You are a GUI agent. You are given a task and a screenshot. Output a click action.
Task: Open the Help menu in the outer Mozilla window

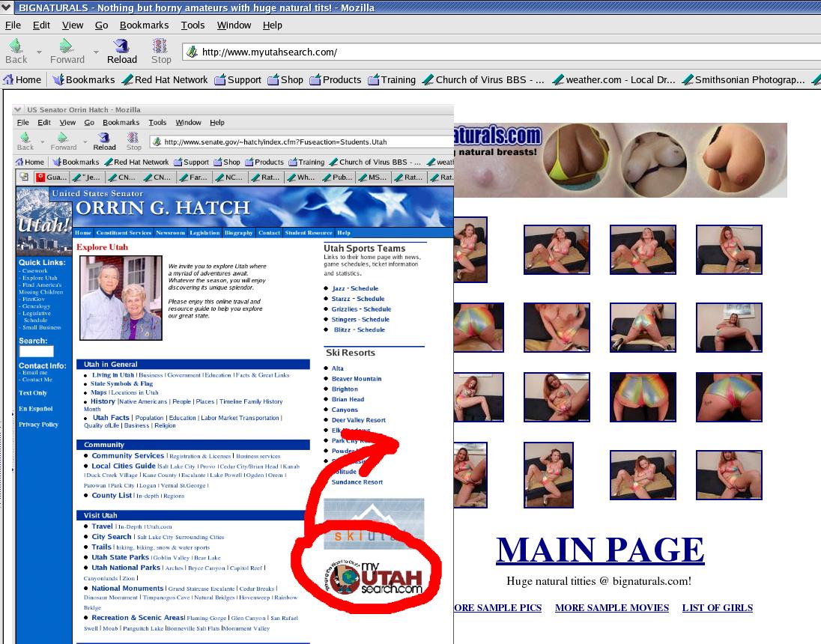[x=272, y=25]
